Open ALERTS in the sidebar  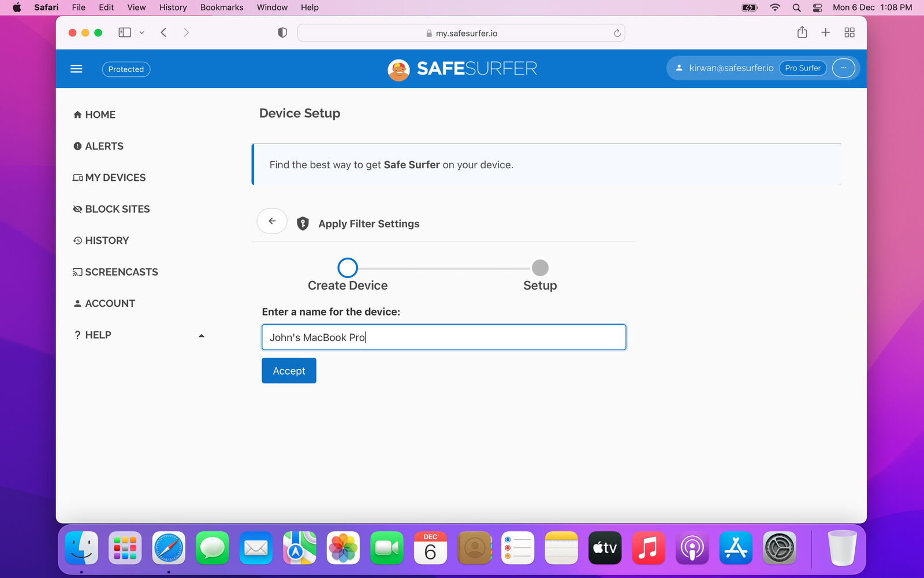[98, 146]
